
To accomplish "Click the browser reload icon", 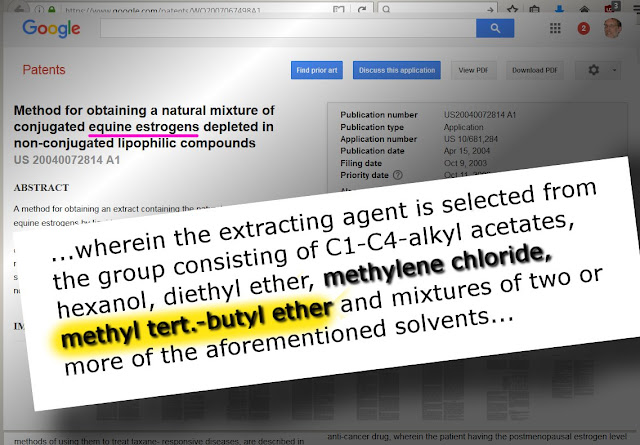I will tap(362, 9).
